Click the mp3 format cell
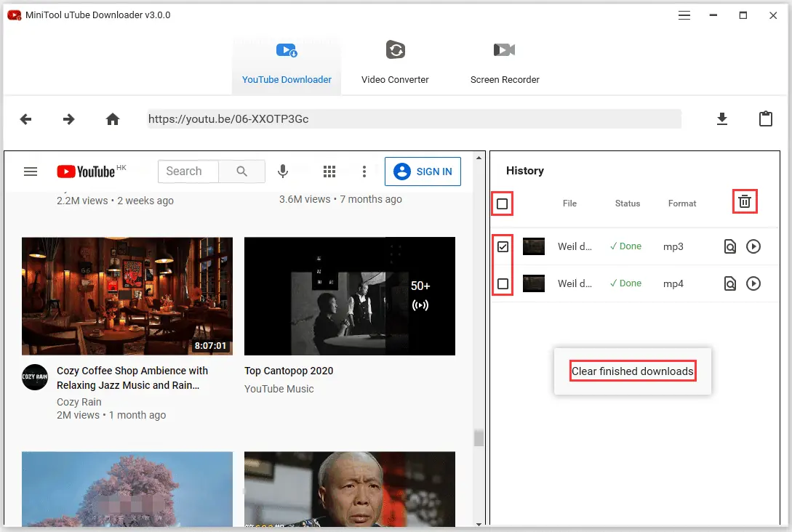This screenshot has width=792, height=532. coord(673,247)
